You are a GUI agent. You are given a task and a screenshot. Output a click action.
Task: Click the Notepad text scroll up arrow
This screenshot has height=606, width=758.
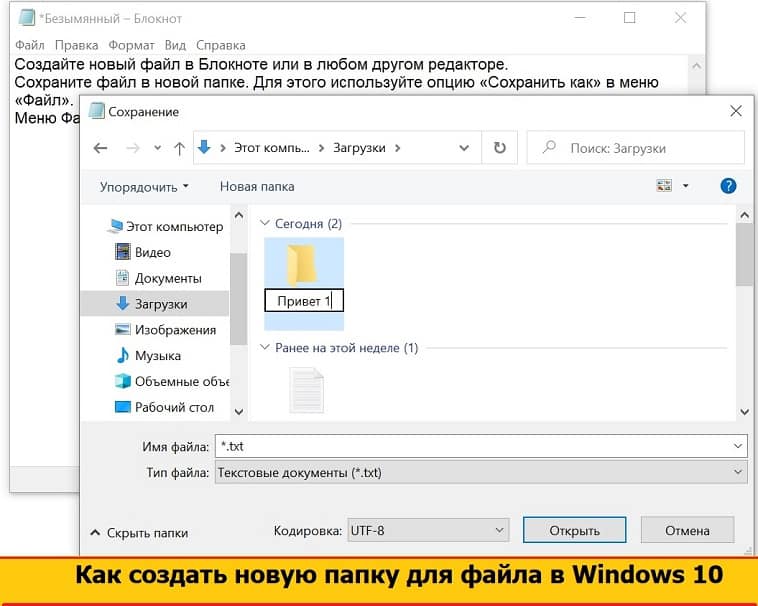696,66
